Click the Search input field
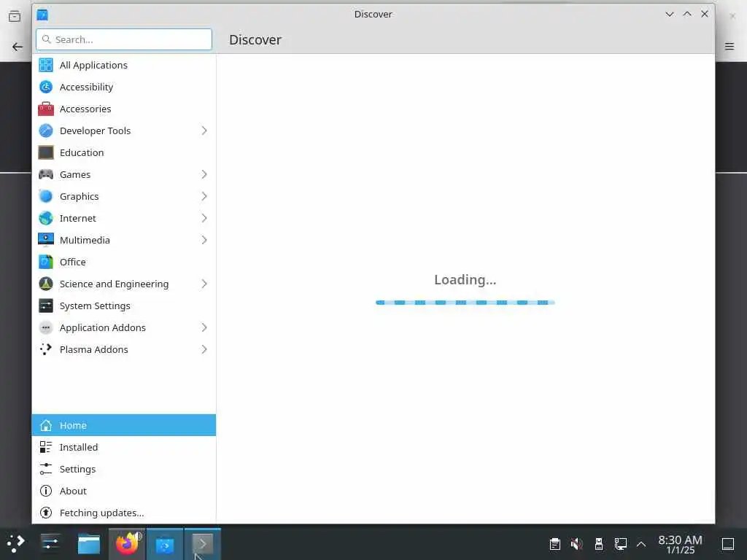The image size is (747, 560). tap(124, 39)
